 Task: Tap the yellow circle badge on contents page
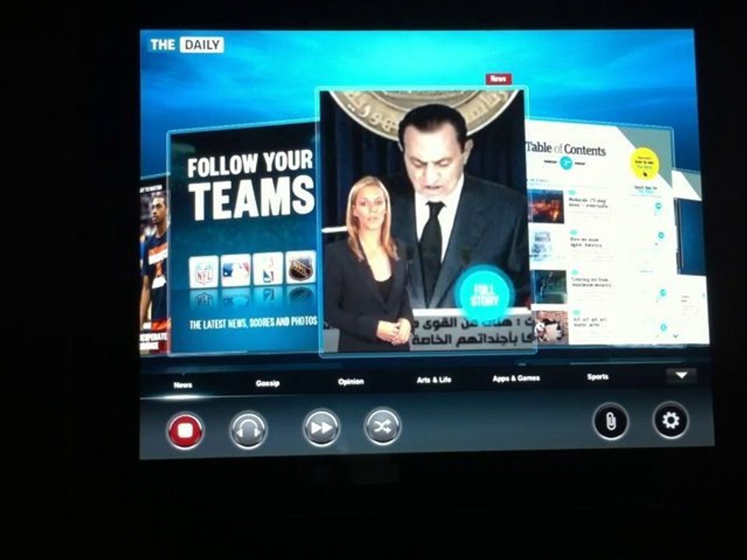pyautogui.click(x=644, y=164)
